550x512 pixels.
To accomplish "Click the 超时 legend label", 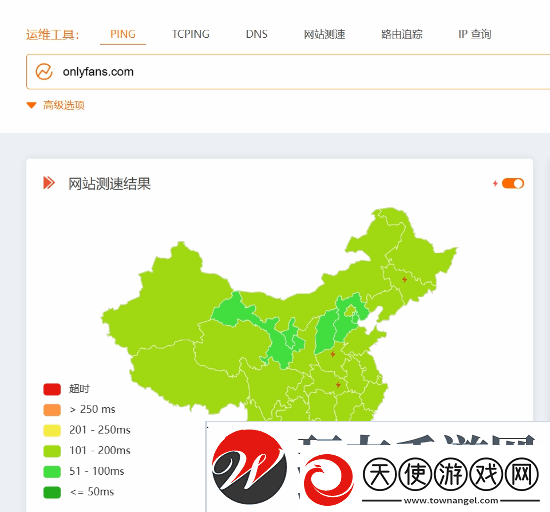I will [x=79, y=389].
